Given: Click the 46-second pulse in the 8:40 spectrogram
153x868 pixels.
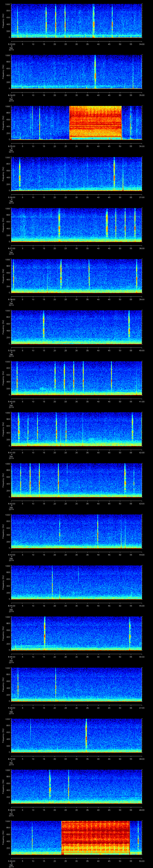Looking at the screenshot, I should pos(111,378).
